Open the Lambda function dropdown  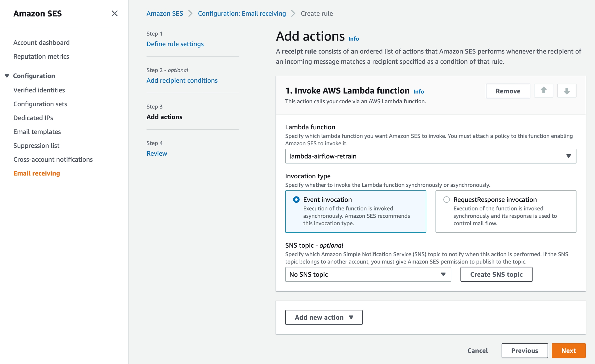430,156
